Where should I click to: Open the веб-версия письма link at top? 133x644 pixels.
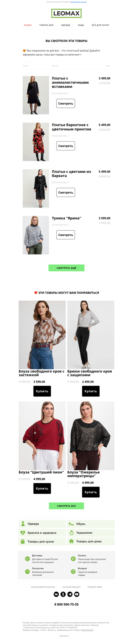pyautogui.click(x=78, y=2)
